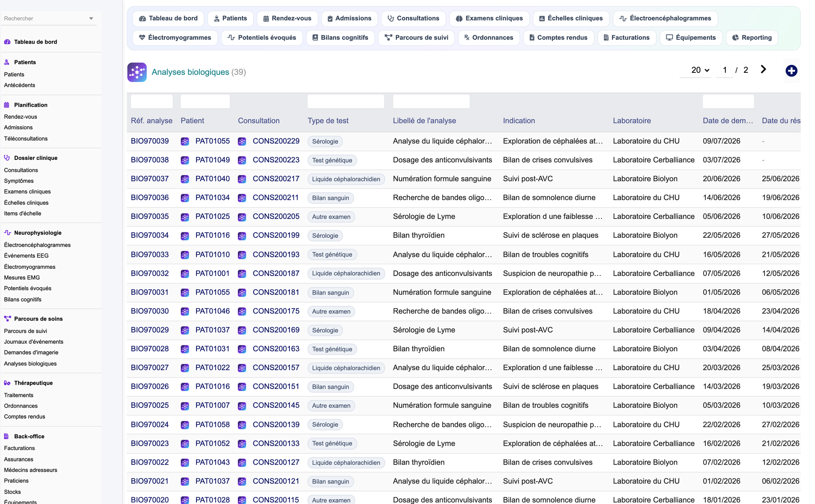Click consultation icon beside CONS200127
The image size is (815, 504).
(x=242, y=463)
